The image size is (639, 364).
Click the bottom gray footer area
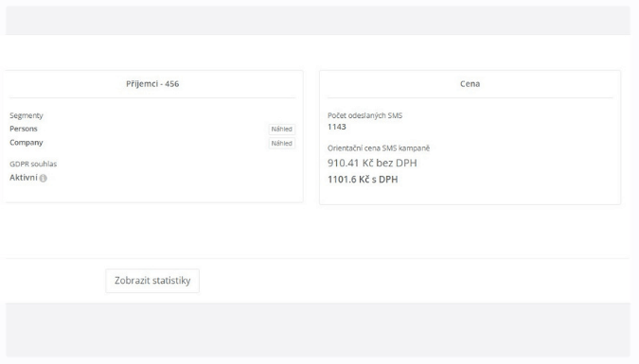(318, 330)
